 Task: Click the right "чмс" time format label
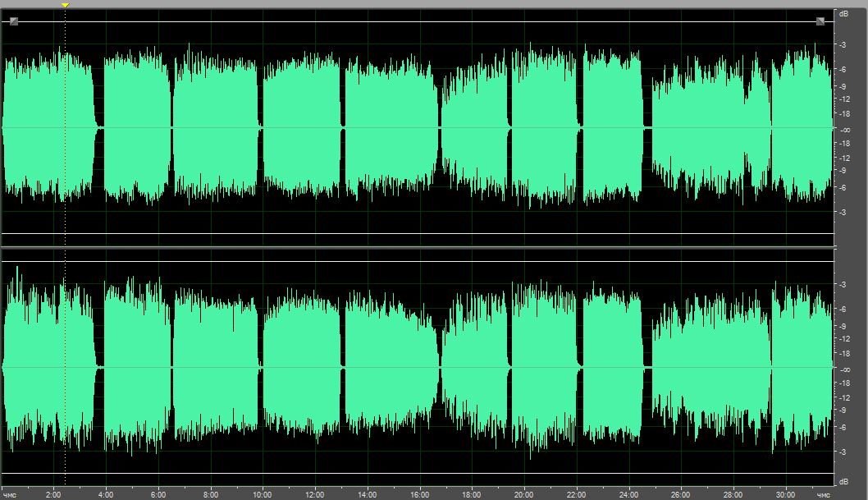(824, 495)
